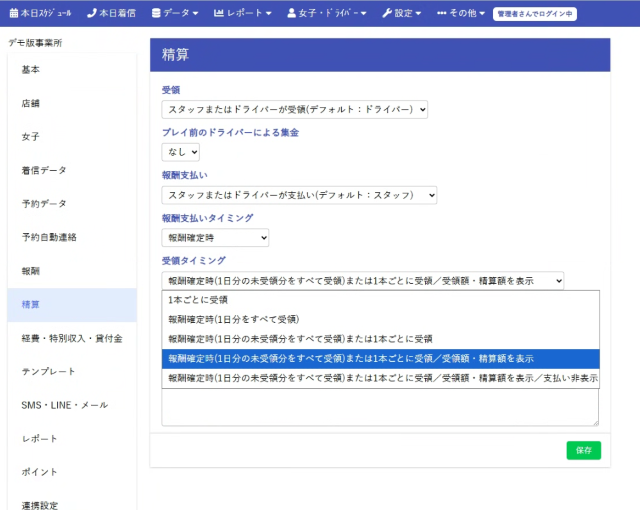The image size is (640, 510).
Task: Open 報酬 in the sidebar
Action: click(72, 271)
